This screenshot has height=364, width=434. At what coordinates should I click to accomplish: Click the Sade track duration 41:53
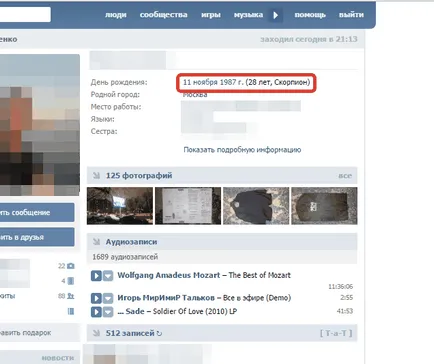point(345,311)
